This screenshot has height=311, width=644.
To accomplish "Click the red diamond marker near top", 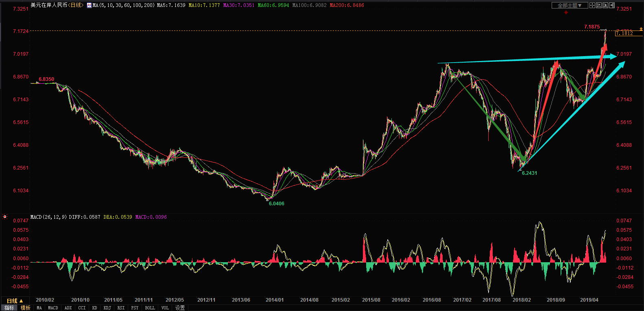I will pyautogui.click(x=566, y=13).
